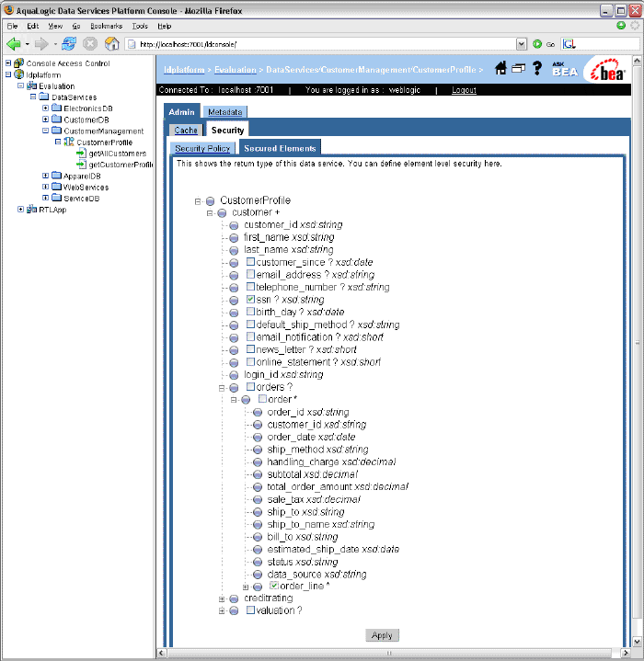Viewport: 644px width, 661px height.
Task: Click the RTLApp application icon
Action: click(31, 209)
